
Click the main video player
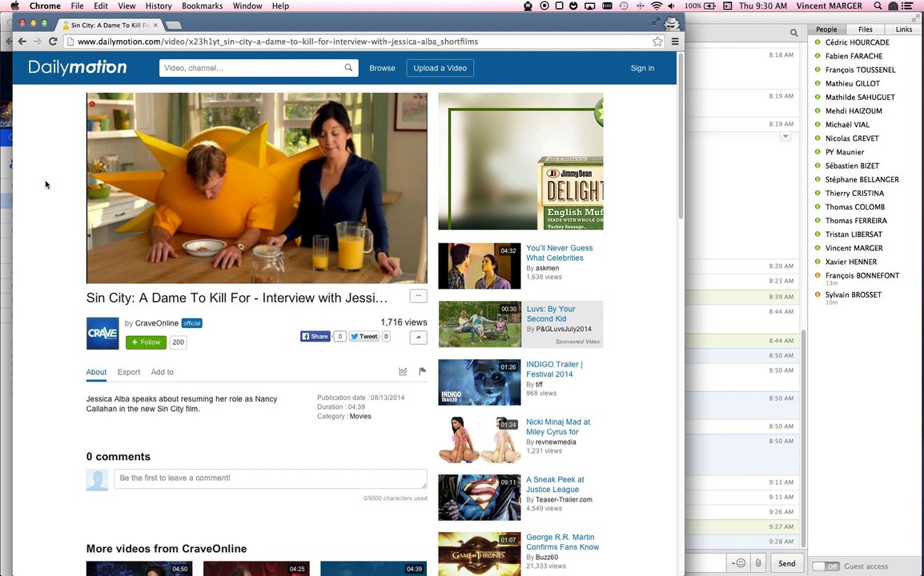(x=257, y=188)
